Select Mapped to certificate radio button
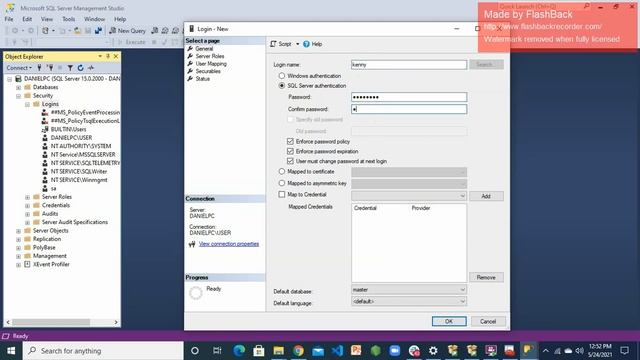The image size is (640, 360). coord(282,171)
